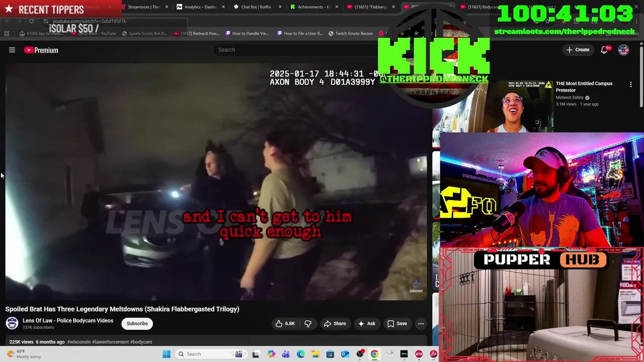Open Sports Scores Bot bookmark
Viewport: 644px width, 362px height.
[x=144, y=33]
